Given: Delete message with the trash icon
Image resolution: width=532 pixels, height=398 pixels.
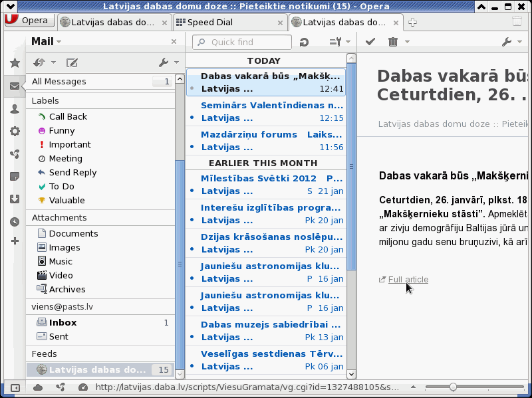Looking at the screenshot, I should point(393,42).
